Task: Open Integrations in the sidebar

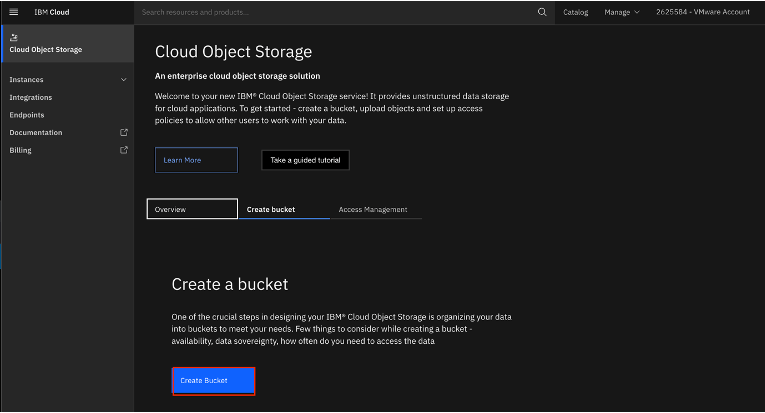Action: (x=31, y=97)
